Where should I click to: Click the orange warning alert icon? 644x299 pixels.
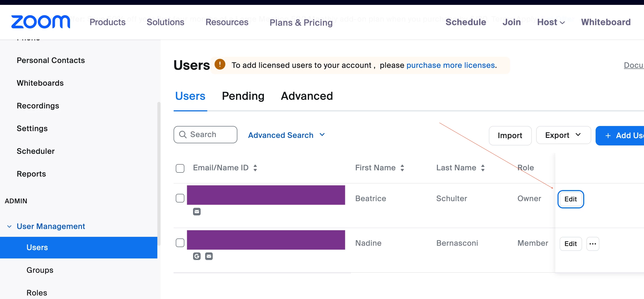[x=220, y=65]
